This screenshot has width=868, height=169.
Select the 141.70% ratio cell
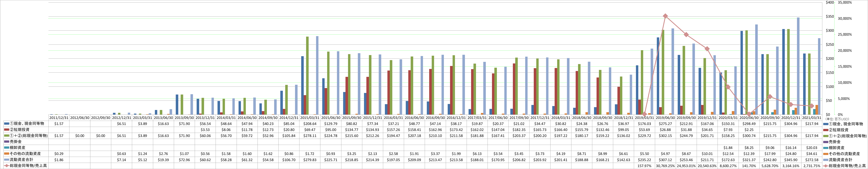(749, 166)
